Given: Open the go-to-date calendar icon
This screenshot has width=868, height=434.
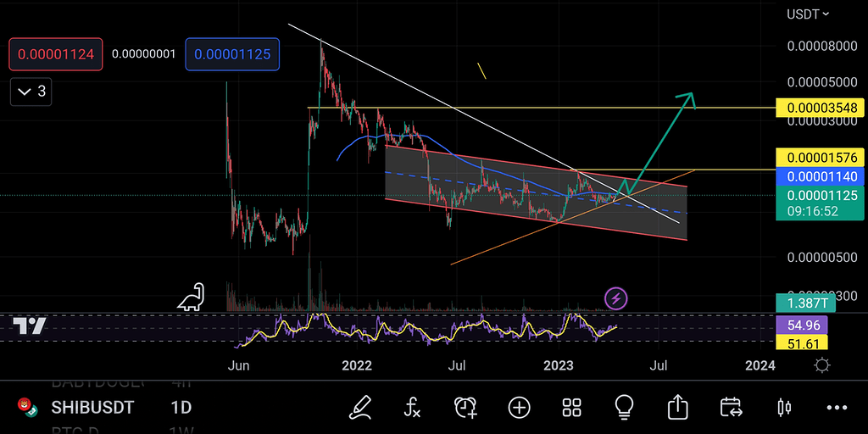Looking at the screenshot, I should (x=731, y=408).
